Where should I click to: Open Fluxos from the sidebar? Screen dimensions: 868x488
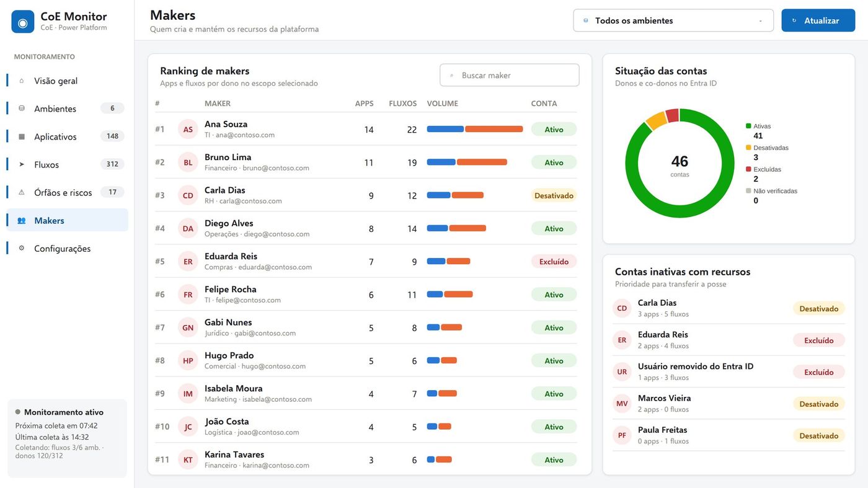[67, 164]
